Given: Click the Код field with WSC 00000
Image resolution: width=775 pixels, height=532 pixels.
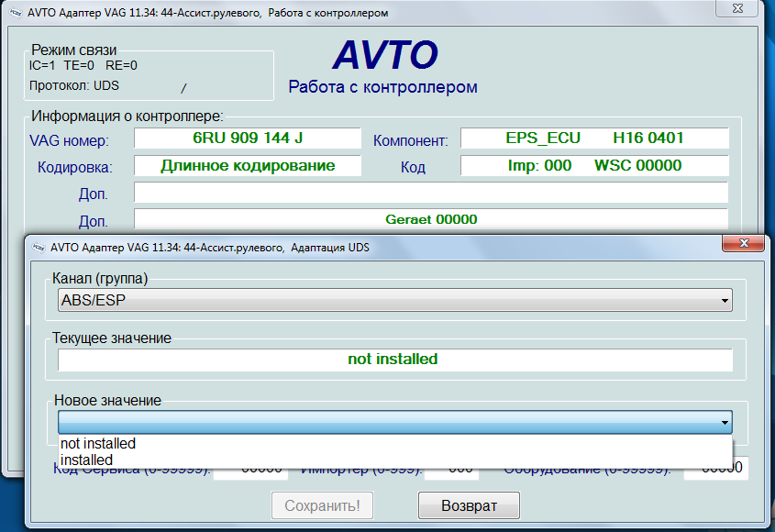Looking at the screenshot, I should pyautogui.click(x=594, y=166).
